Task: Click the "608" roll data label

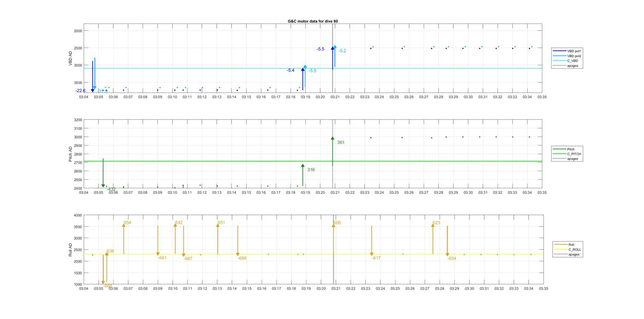Action: coord(337,223)
